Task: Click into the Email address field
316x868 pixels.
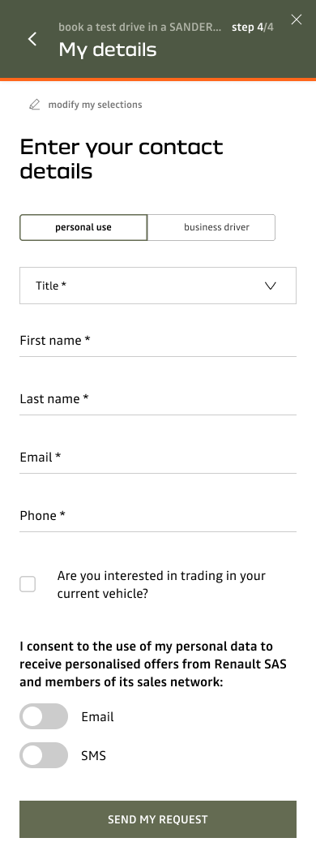Action: 158,458
